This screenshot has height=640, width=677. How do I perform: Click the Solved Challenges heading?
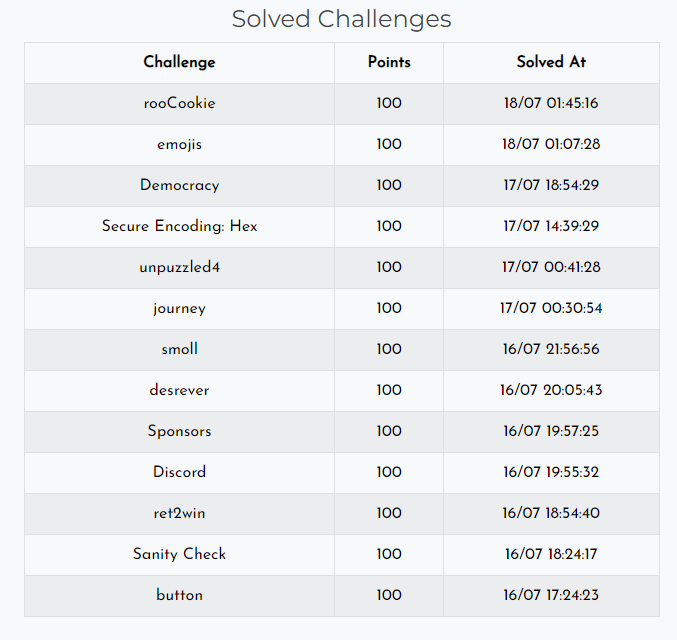click(x=341, y=19)
